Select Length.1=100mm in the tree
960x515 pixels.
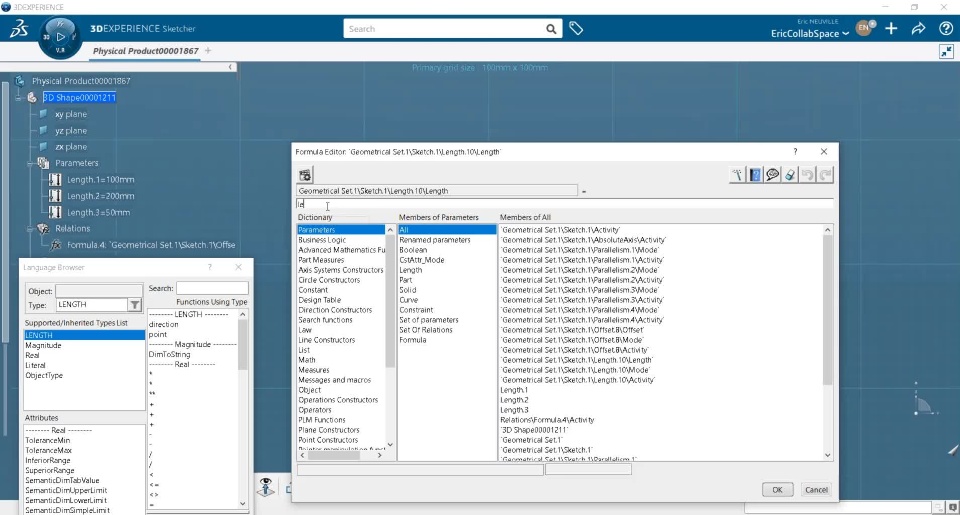100,179
